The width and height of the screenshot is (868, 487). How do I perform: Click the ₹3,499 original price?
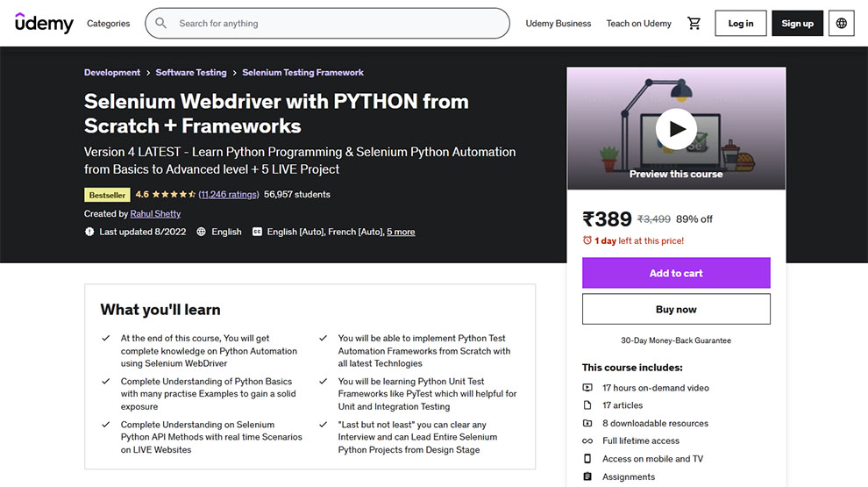[x=654, y=218]
